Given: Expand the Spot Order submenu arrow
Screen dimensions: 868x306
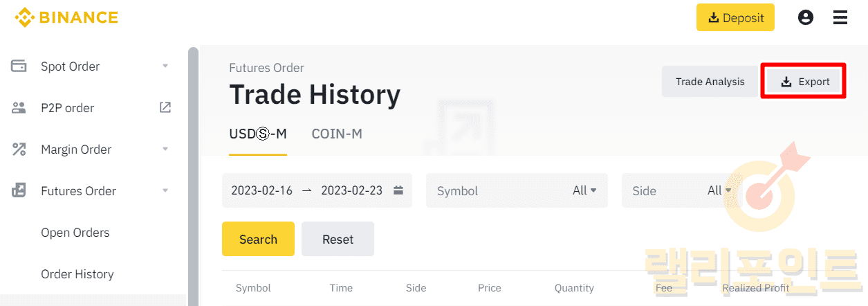Looking at the screenshot, I should click(165, 66).
